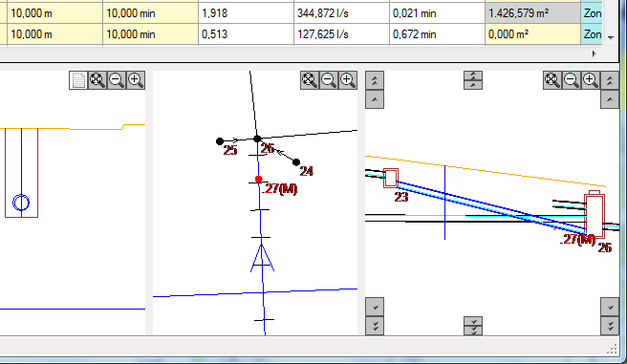Zoom to extents in the middle plan view

click(310, 80)
